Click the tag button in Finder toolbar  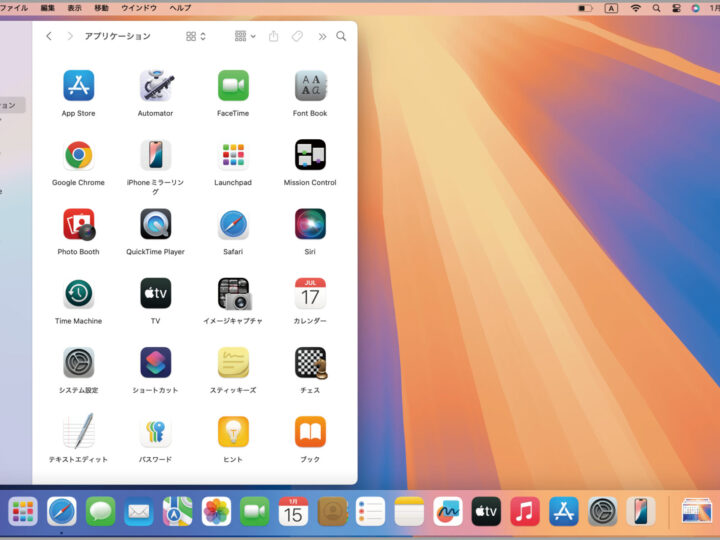tap(297, 36)
